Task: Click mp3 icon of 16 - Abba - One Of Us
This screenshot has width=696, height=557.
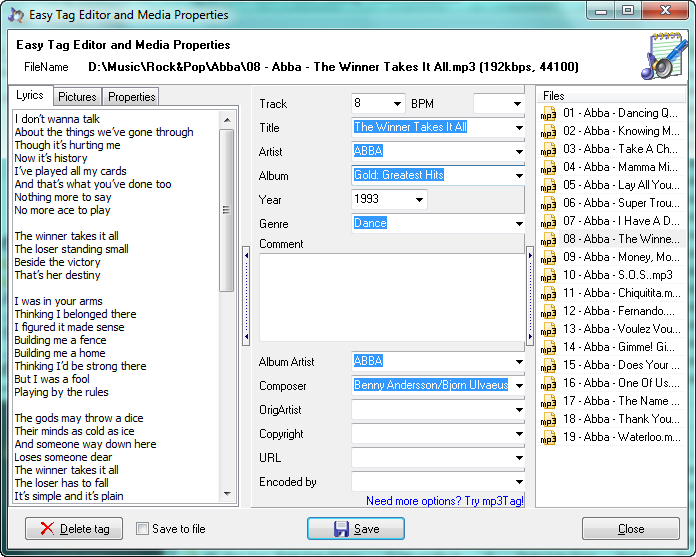Action: 548,383
